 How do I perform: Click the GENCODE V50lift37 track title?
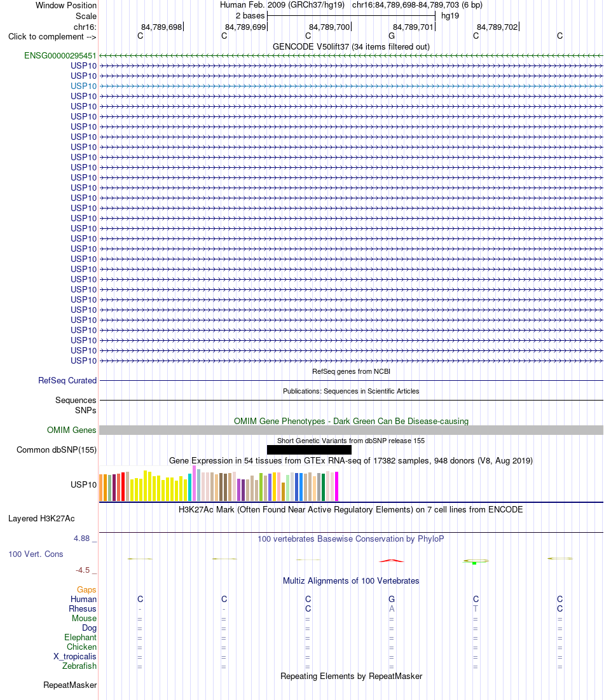pos(352,47)
